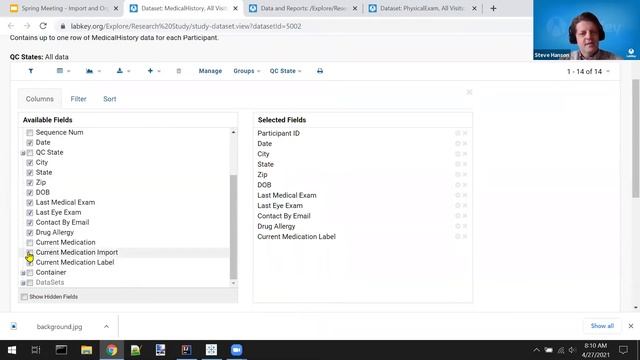Switch to the PhysicalExam dataset browser tab
This screenshot has height=360, width=640.
pos(422,8)
